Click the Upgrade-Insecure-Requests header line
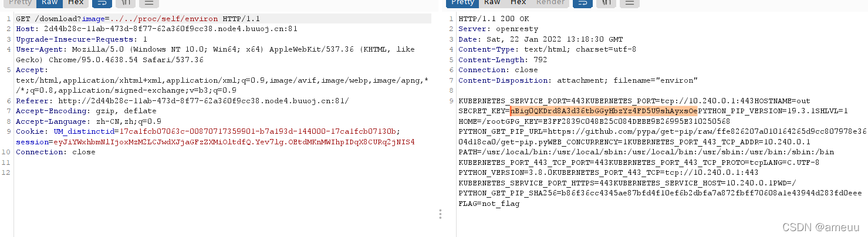The height and width of the screenshot is (237, 868). tap(82, 39)
